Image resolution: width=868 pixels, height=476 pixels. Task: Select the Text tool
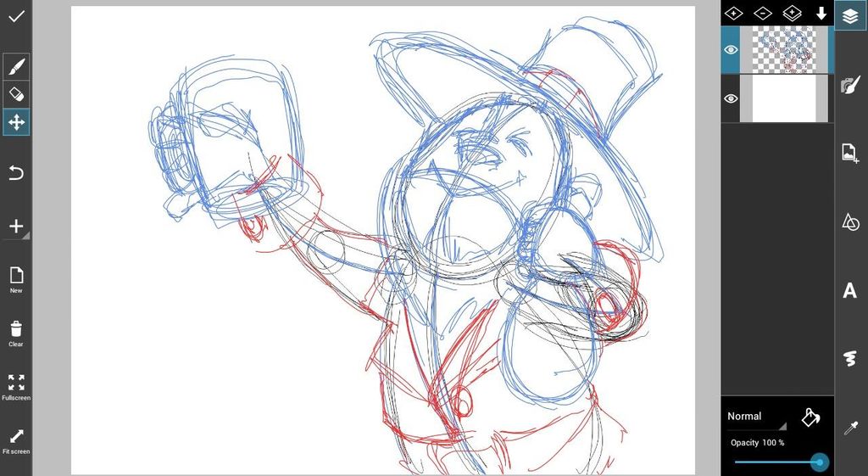[849, 290]
